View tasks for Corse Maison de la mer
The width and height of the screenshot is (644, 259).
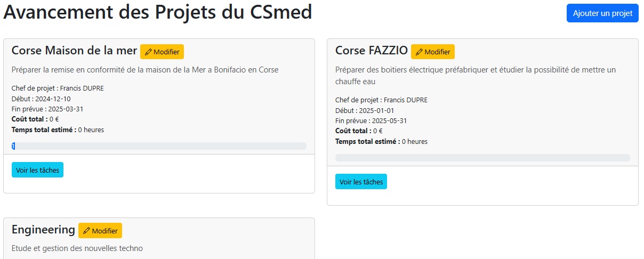tap(37, 170)
